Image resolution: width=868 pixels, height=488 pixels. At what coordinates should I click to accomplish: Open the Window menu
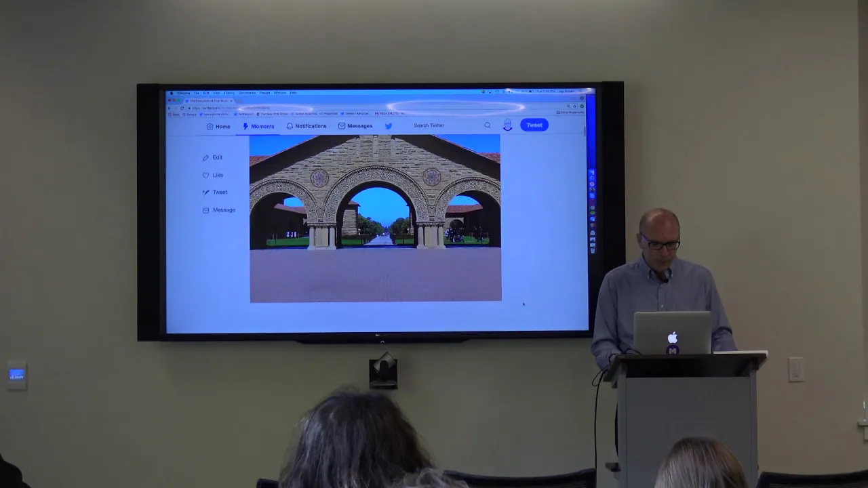280,93
